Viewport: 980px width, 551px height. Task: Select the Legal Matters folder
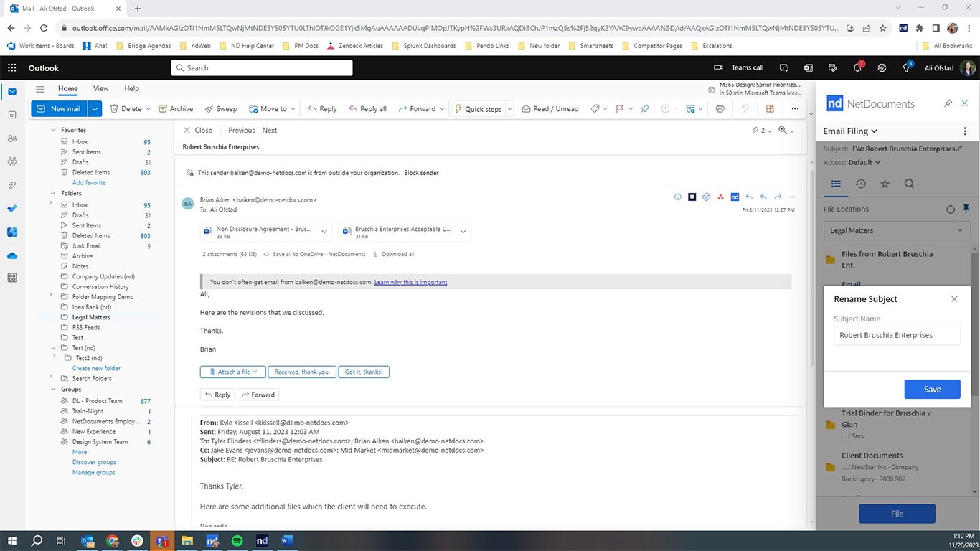tap(91, 317)
